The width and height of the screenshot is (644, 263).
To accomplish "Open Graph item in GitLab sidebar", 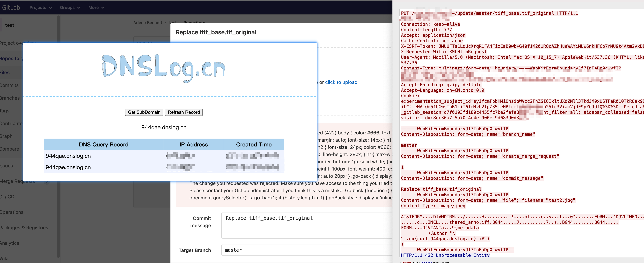I will 6,136.
